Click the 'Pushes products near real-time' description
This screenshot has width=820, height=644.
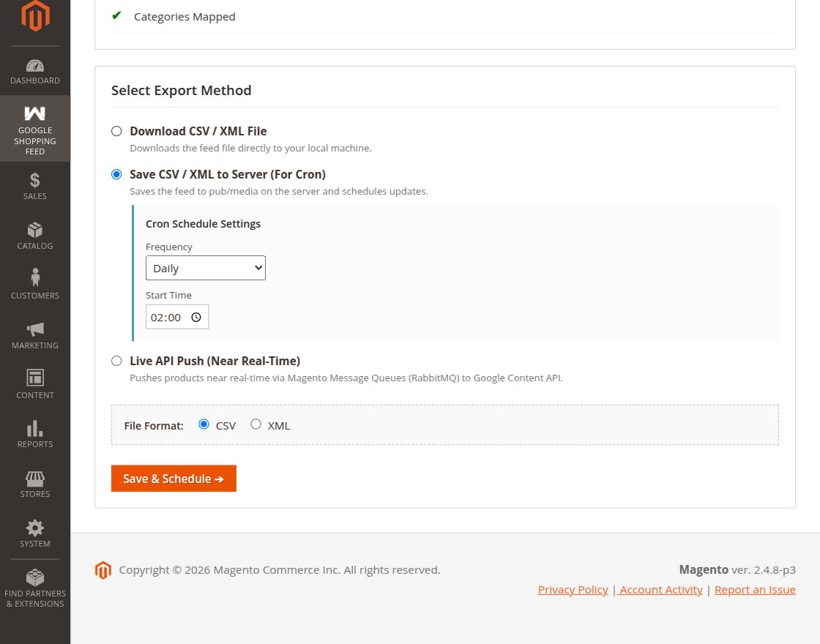pos(346,378)
